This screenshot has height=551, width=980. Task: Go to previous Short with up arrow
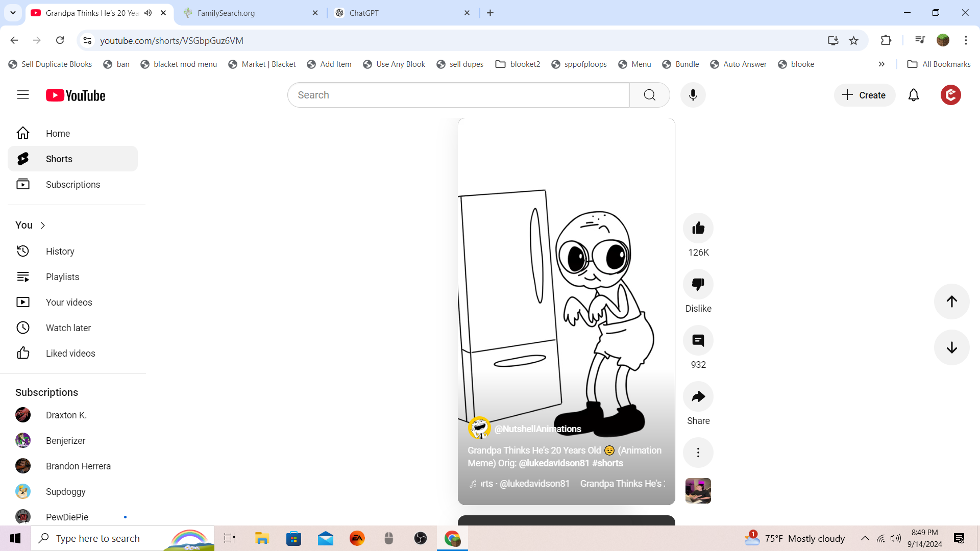[951, 302]
